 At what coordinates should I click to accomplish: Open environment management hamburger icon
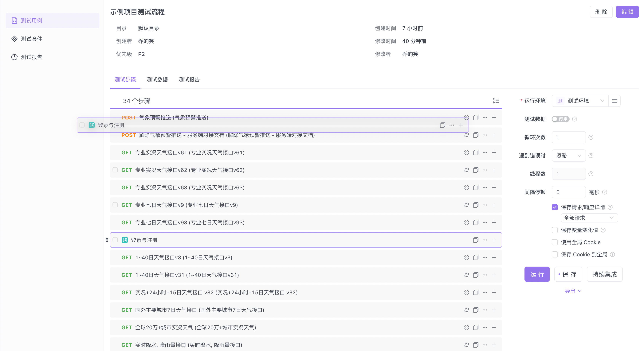[x=614, y=101]
